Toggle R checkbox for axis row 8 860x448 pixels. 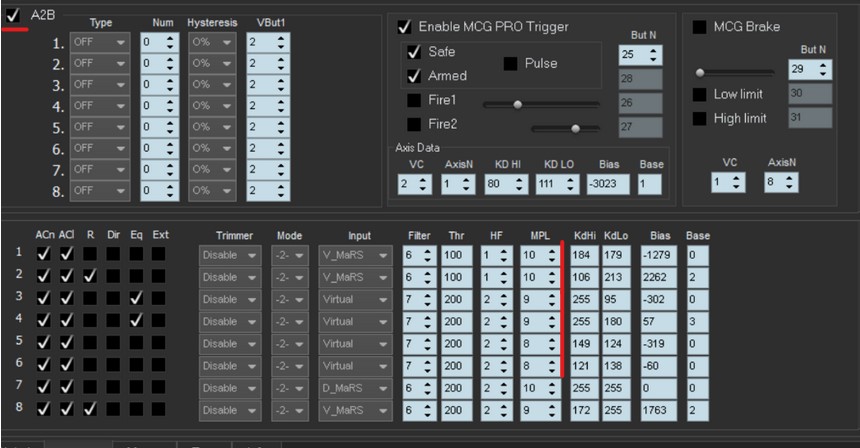point(90,409)
